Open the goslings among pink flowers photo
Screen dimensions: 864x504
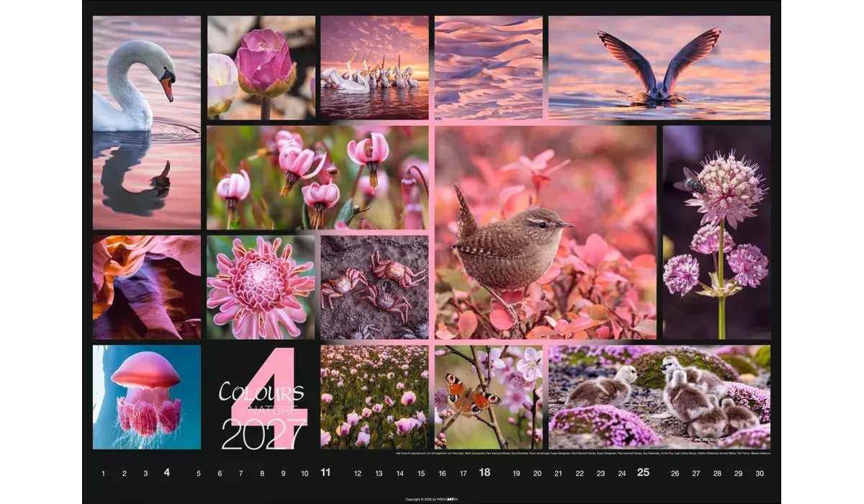[660, 397]
